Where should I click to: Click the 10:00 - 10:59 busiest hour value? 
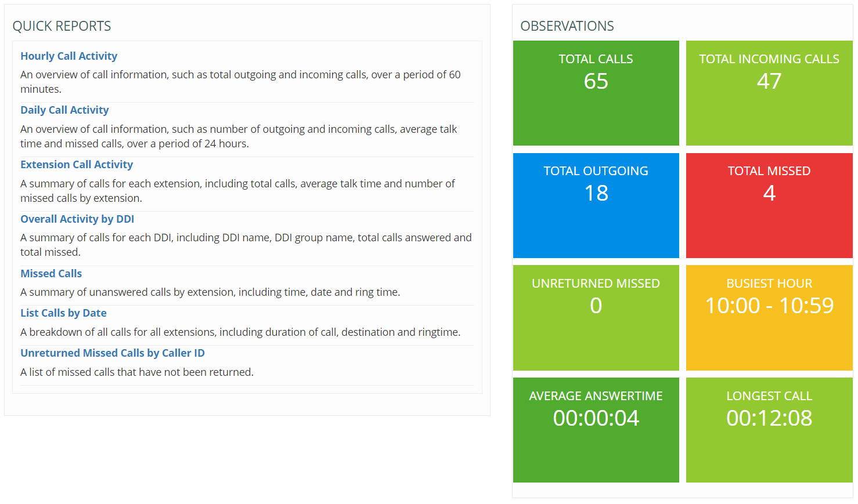(x=769, y=306)
